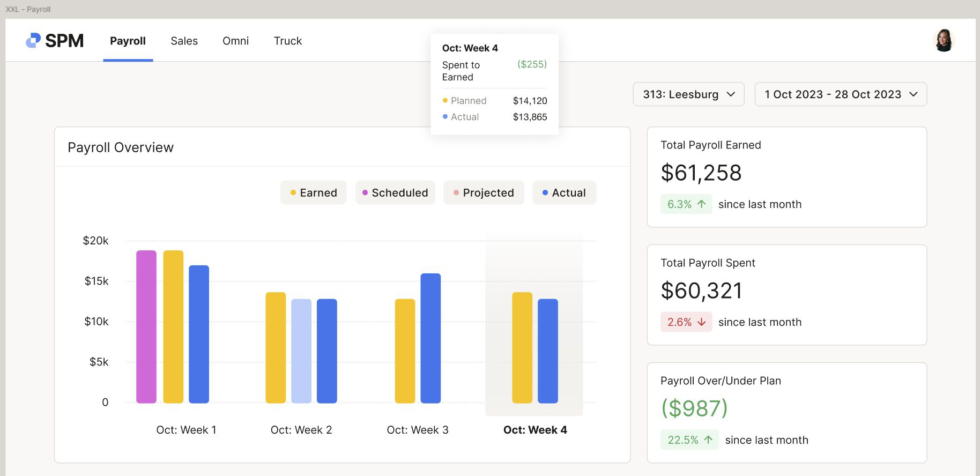Click the purple Scheduled bar in Week 1
Image resolution: width=980 pixels, height=476 pixels.
[146, 326]
